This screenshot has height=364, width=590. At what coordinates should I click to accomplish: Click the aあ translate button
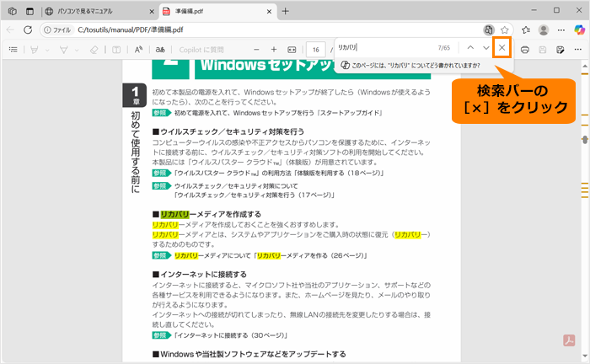(160, 50)
